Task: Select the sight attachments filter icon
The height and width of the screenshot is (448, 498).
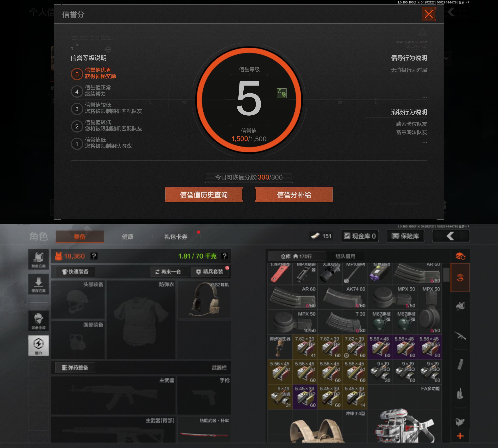Action: pyautogui.click(x=460, y=422)
